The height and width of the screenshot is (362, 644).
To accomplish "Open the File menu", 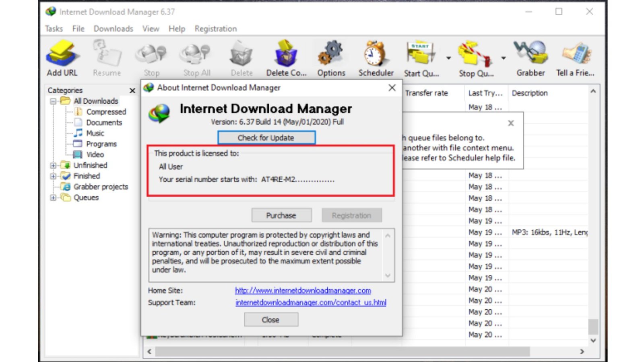I will 78,29.
